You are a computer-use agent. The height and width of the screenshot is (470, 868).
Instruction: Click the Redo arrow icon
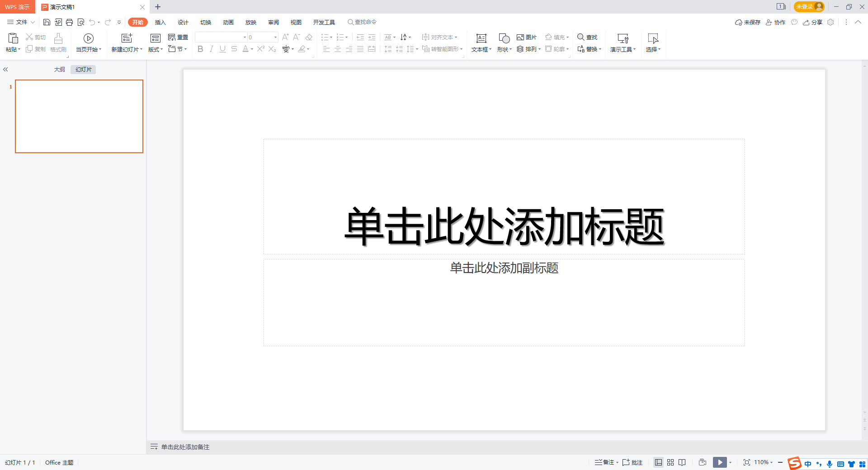pos(108,22)
